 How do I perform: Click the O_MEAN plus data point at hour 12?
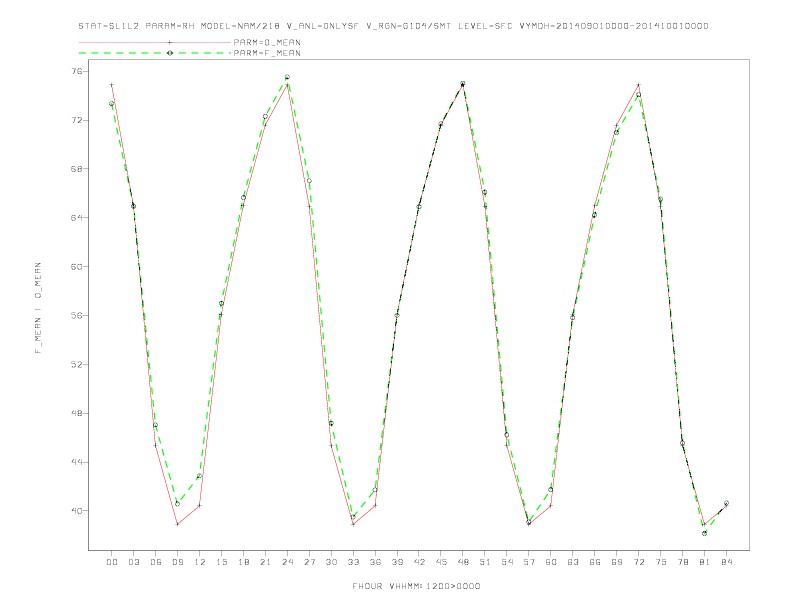click(x=200, y=505)
